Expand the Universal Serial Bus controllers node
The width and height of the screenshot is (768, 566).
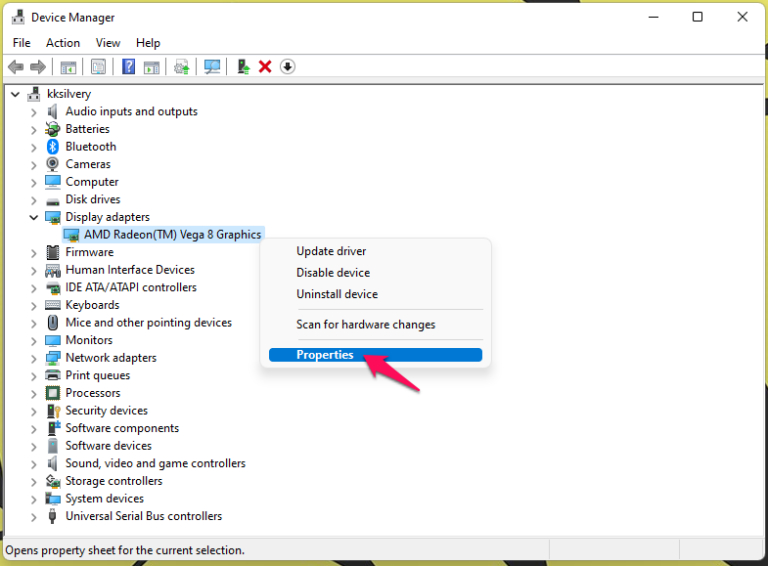point(34,517)
